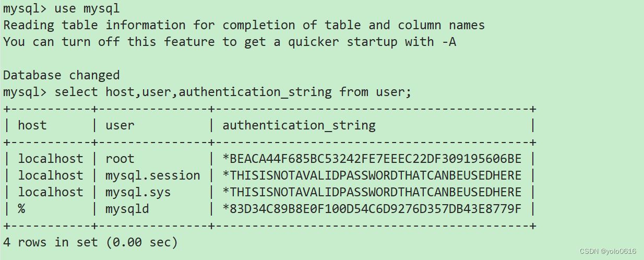The height and width of the screenshot is (260, 644).
Task: Click localhost in the root row
Action: click(50, 159)
